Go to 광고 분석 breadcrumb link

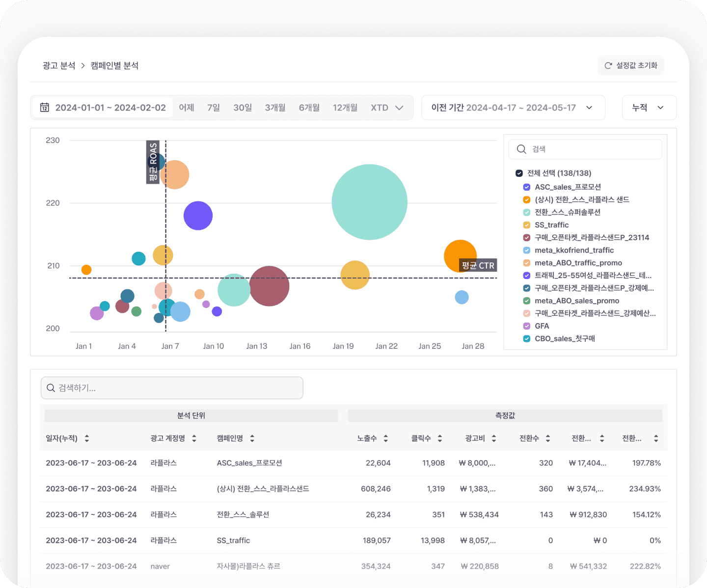59,66
